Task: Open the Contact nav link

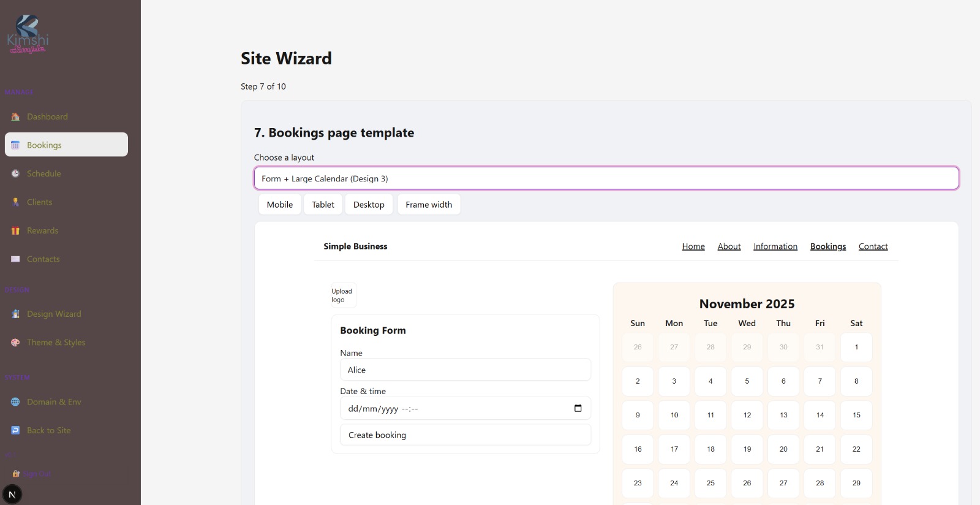Action: click(873, 246)
